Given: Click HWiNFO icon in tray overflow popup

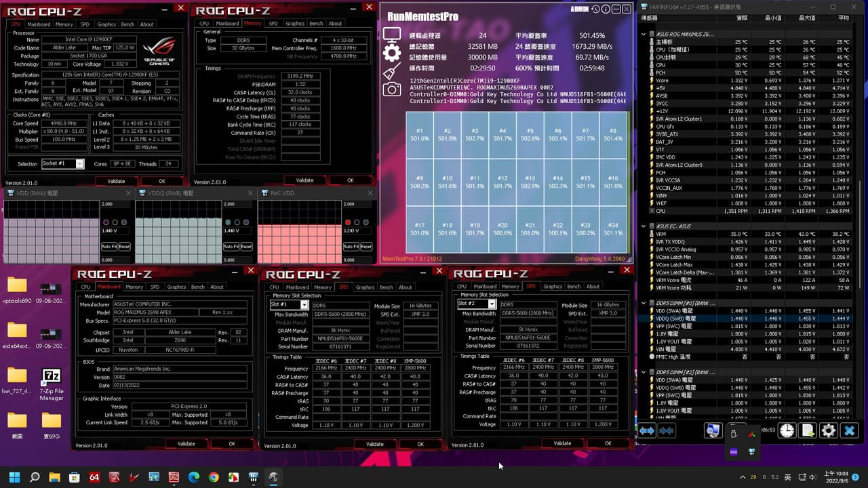Looking at the screenshot, I should [x=752, y=451].
